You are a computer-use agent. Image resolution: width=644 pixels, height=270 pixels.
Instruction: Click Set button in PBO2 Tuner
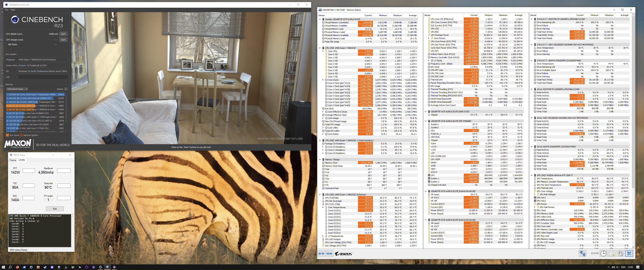[55, 209]
